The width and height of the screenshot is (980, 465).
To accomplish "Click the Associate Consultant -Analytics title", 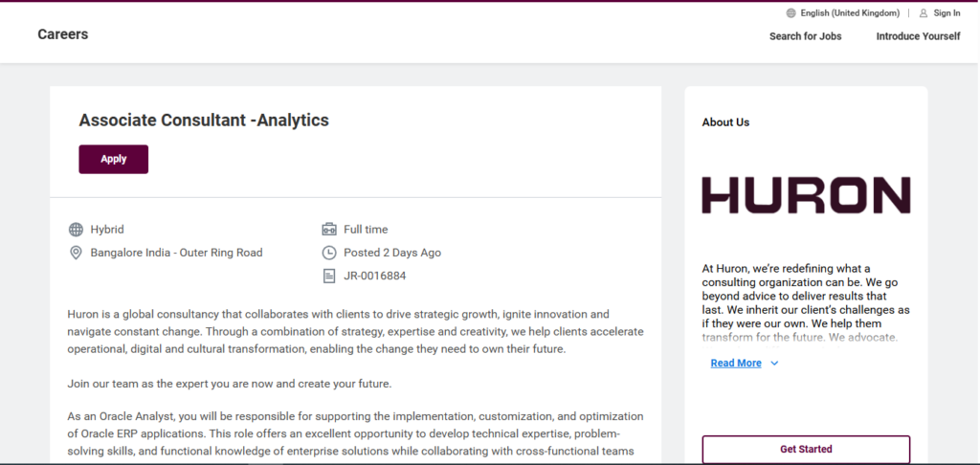I will [204, 120].
